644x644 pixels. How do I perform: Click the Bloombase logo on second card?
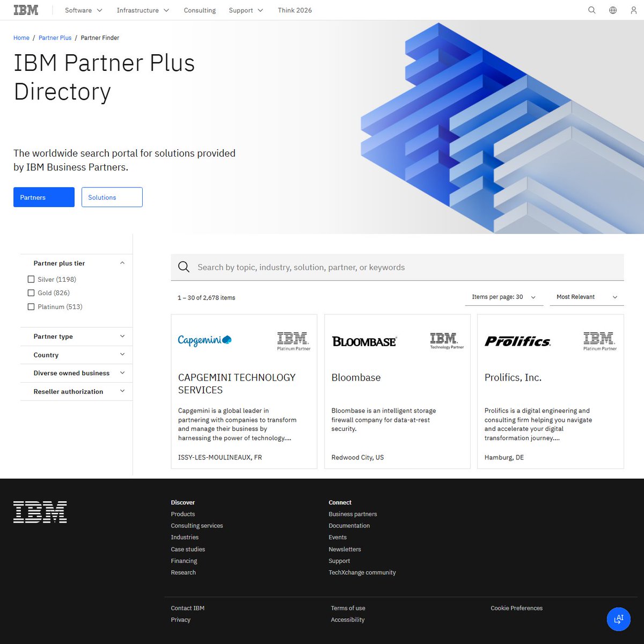pyautogui.click(x=364, y=341)
